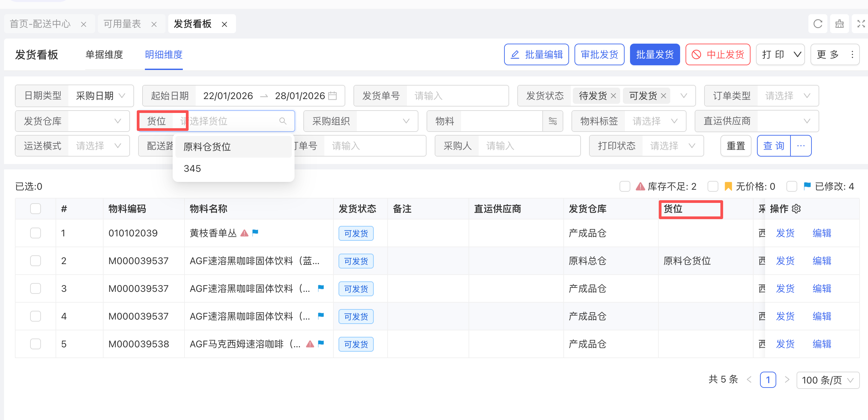Switch to 单据维度 tab
The width and height of the screenshot is (868, 420).
coord(104,55)
